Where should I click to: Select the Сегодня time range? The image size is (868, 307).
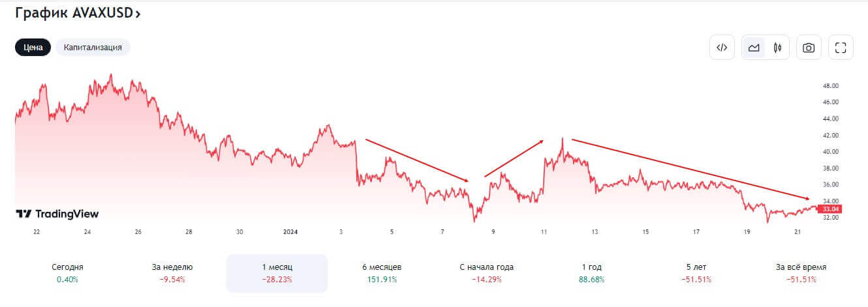[x=67, y=273]
